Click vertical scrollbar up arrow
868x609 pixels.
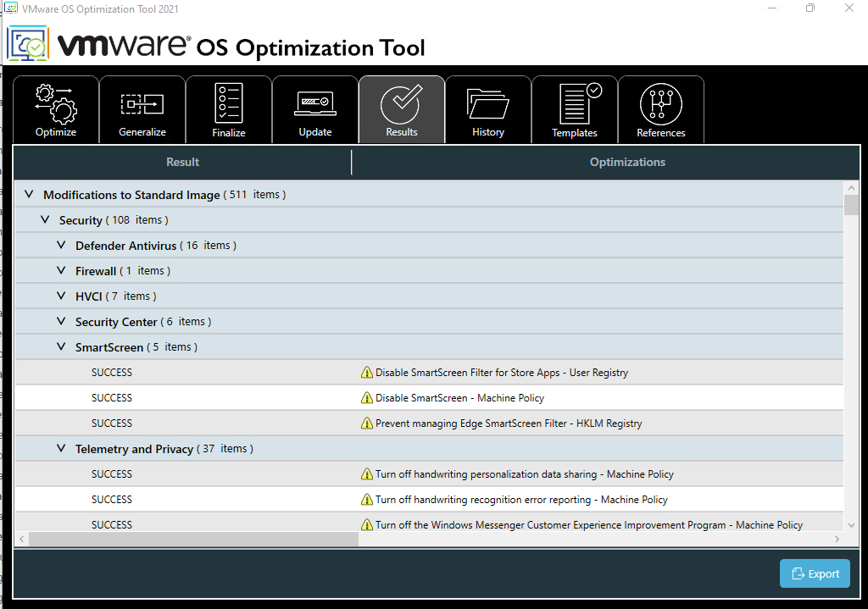[851, 188]
